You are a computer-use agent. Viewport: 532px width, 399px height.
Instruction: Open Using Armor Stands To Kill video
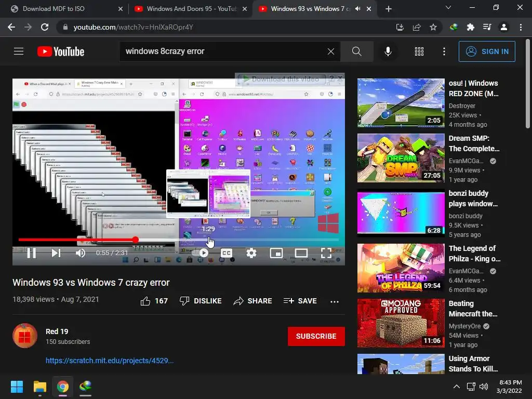(473, 364)
